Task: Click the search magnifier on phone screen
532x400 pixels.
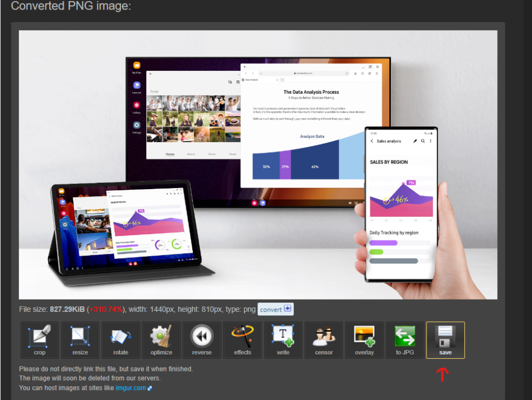Action: (x=423, y=141)
